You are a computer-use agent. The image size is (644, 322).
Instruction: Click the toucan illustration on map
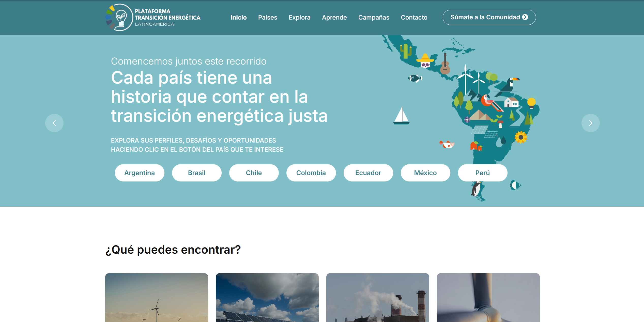click(509, 86)
